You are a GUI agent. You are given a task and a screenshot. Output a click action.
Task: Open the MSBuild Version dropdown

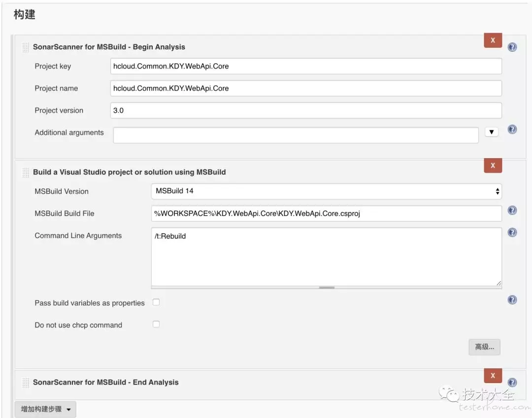326,191
